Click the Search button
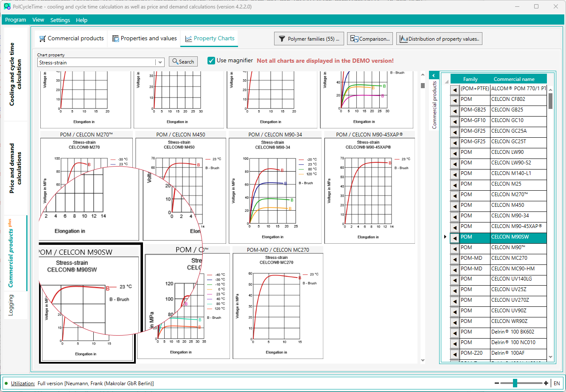 tap(183, 61)
